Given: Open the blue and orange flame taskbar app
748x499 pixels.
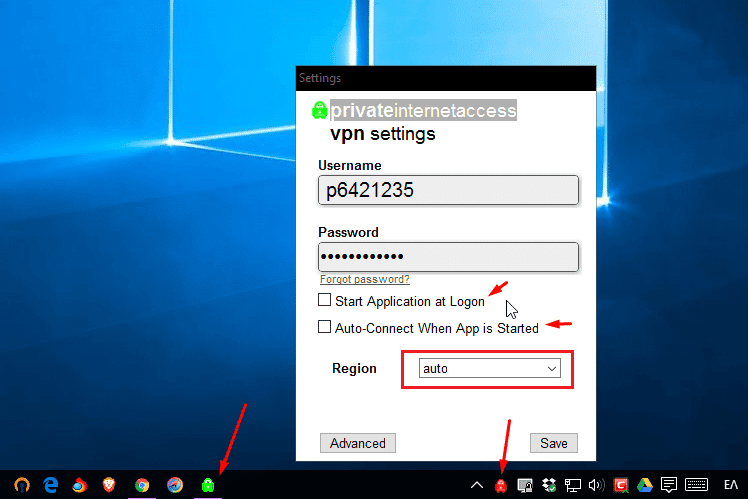Looking at the screenshot, I should click(x=80, y=485).
